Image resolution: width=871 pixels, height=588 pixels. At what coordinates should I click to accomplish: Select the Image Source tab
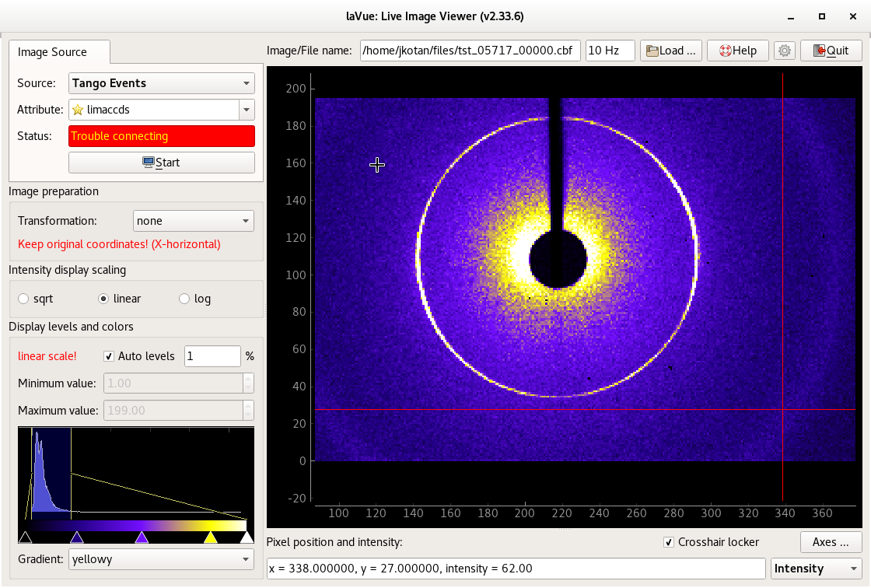52,52
